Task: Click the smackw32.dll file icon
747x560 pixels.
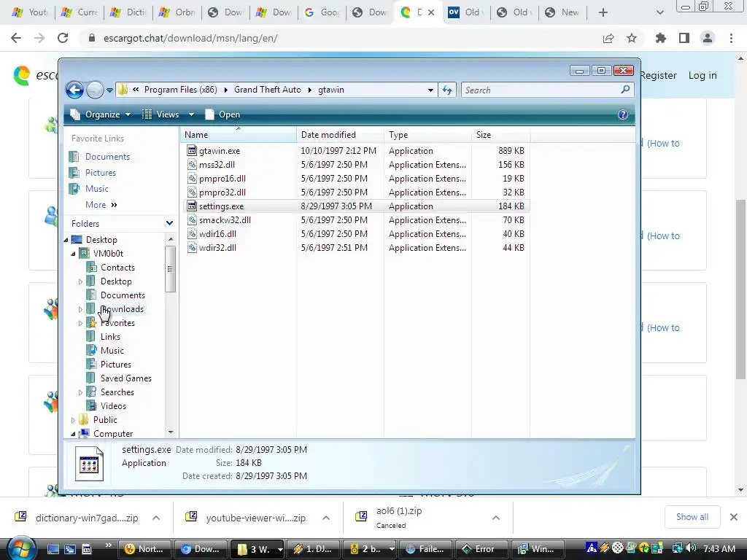Action: pos(192,220)
